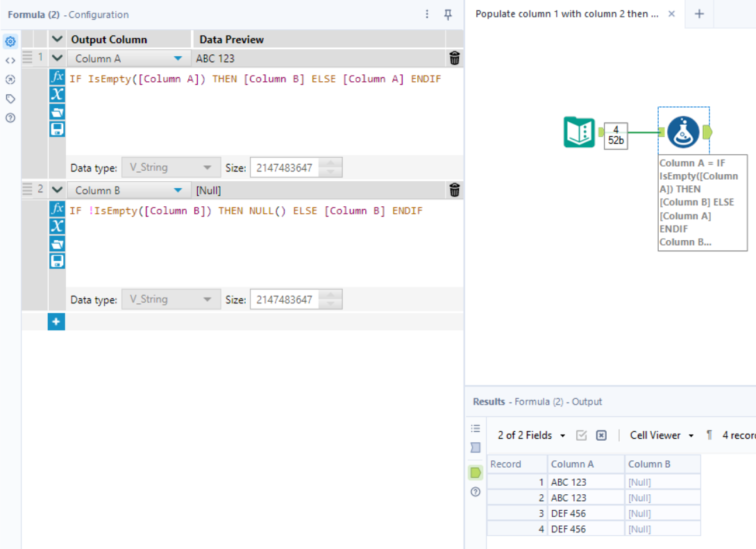Open columns and constants (X) for Column B
The width and height of the screenshot is (756, 549).
[x=57, y=226]
